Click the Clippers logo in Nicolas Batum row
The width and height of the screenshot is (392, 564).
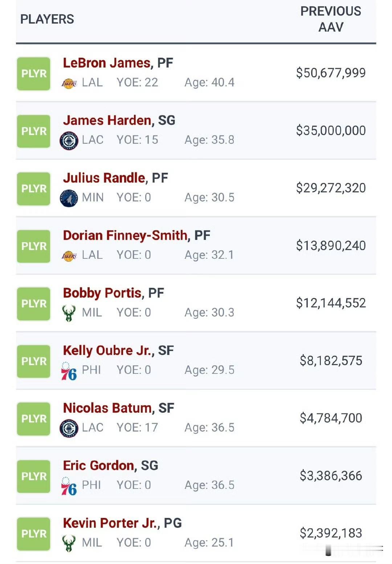coord(69,428)
